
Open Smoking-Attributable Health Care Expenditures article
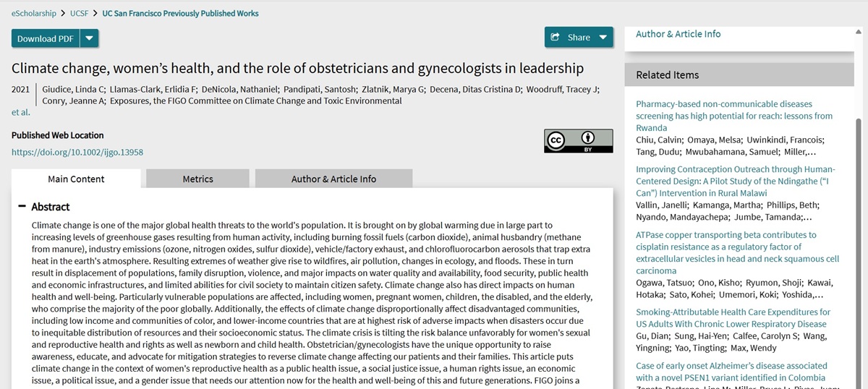tap(733, 318)
